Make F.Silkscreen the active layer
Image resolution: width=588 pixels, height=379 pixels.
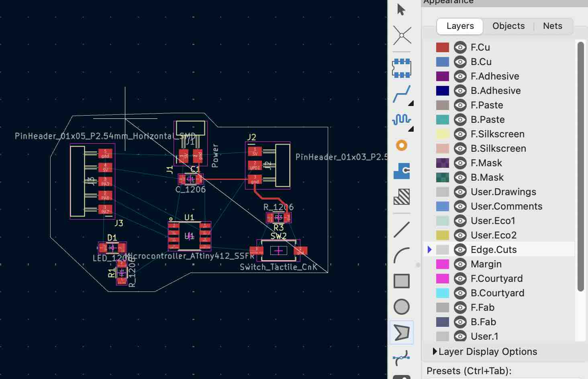coord(498,134)
